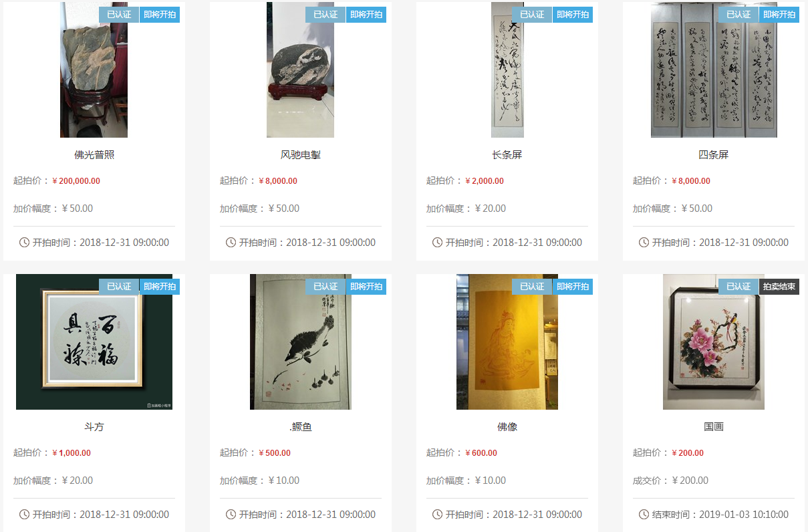
Task: Click the clock icon under 佛光普照
Action: pos(24,243)
